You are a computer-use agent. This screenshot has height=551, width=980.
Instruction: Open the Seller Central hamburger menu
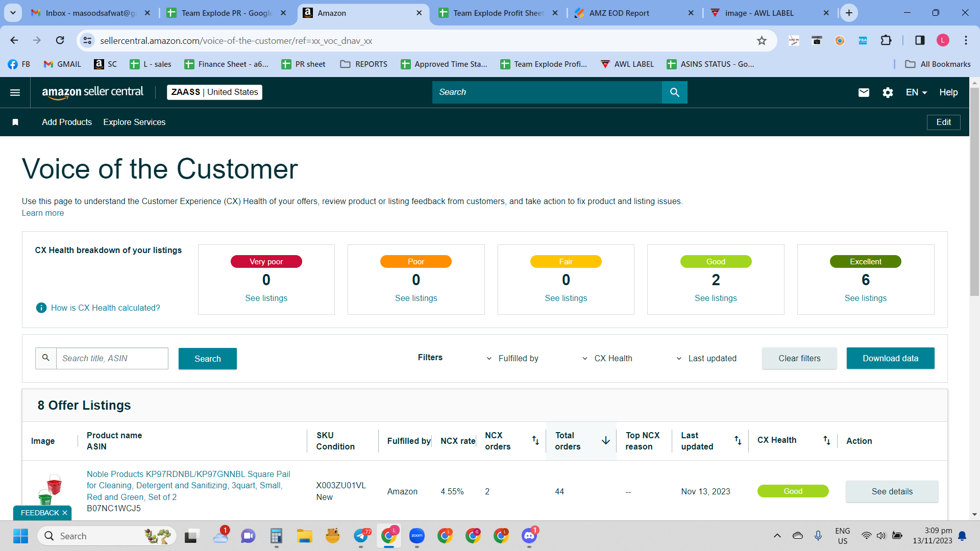tap(15, 92)
